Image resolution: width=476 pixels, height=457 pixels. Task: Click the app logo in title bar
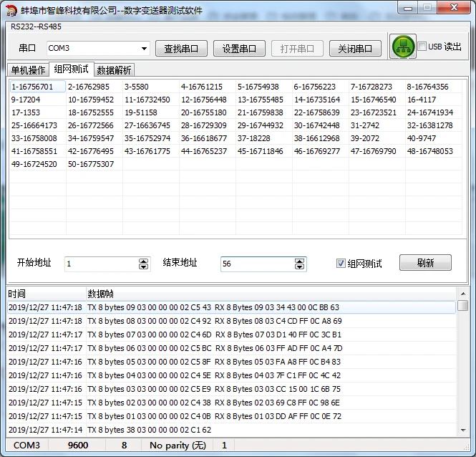pos(11,11)
